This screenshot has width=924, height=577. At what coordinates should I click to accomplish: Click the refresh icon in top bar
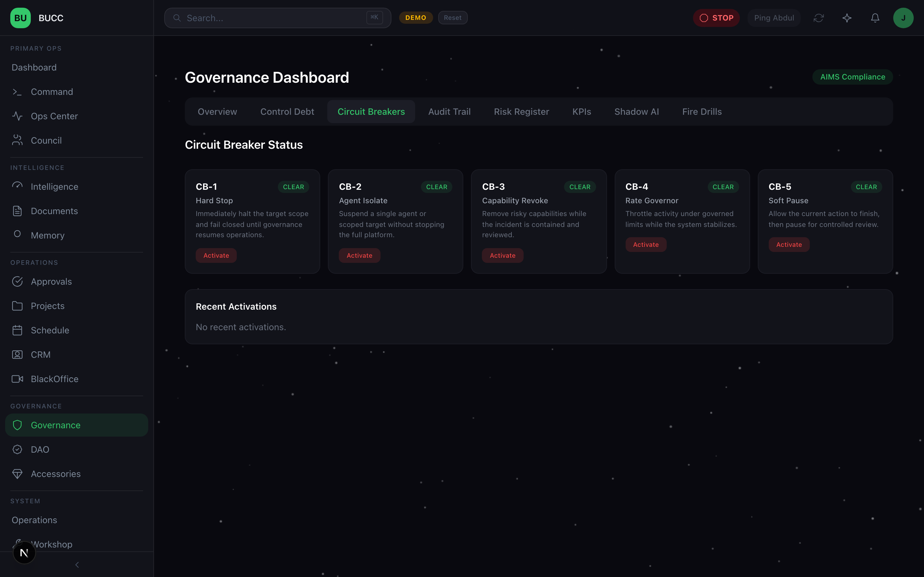click(818, 18)
